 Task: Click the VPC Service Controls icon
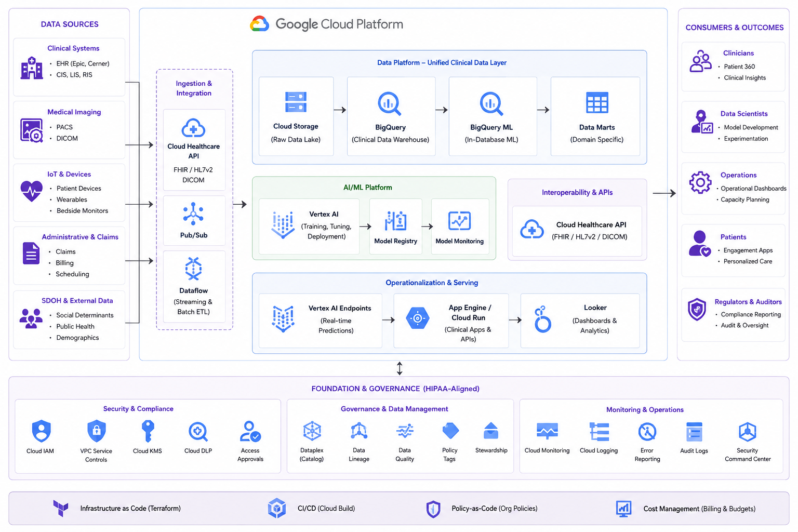click(x=96, y=431)
